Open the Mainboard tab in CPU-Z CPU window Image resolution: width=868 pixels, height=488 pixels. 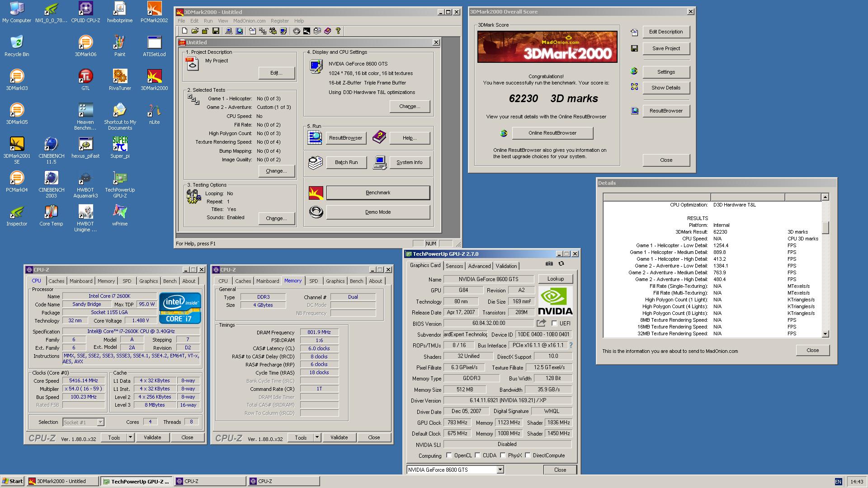click(81, 281)
